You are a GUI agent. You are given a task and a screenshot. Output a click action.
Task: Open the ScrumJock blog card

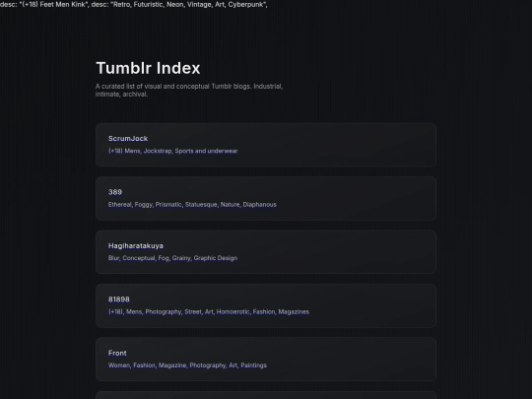tap(266, 145)
